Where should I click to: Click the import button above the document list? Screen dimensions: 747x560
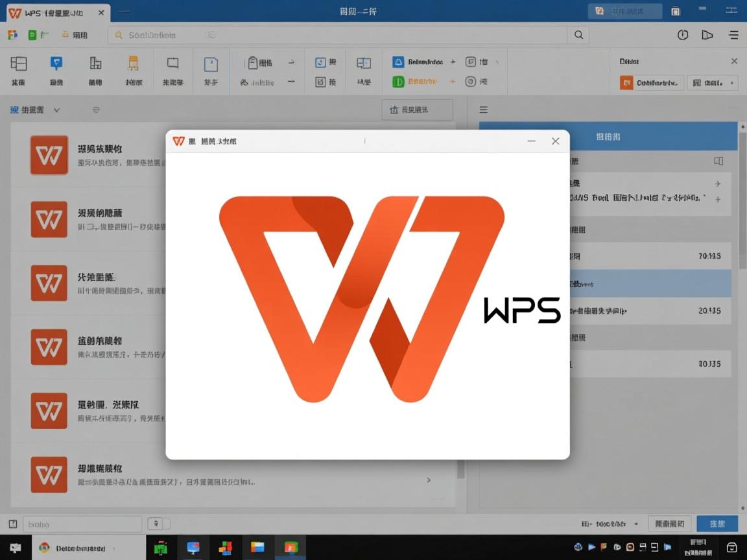point(417,110)
